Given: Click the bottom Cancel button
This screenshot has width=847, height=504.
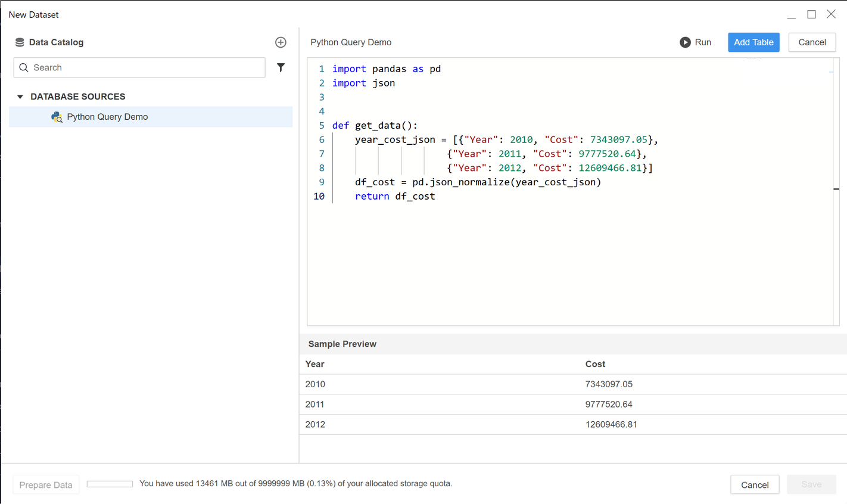Looking at the screenshot, I should (x=754, y=485).
